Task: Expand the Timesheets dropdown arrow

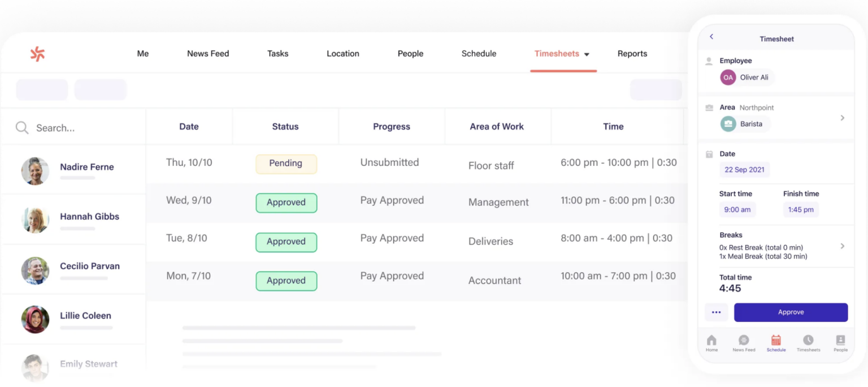Action: [x=588, y=54]
